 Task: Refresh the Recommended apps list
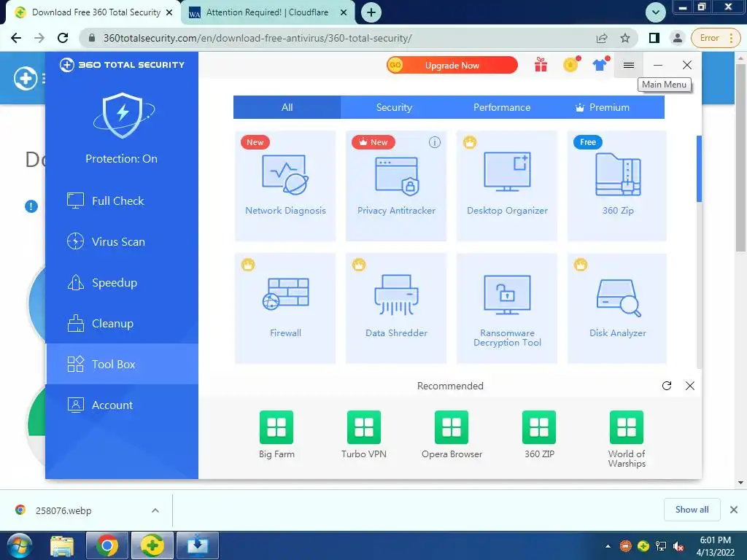(x=667, y=386)
